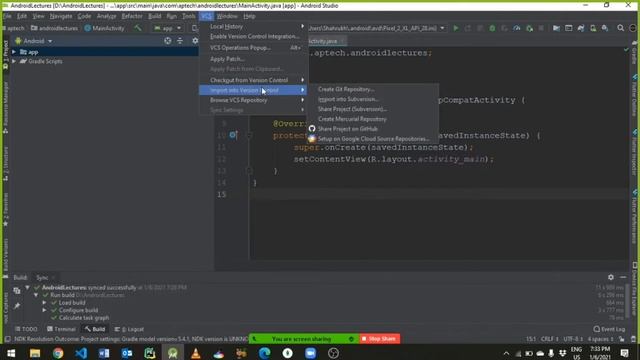Switch to the TODO tool tab

coord(26,329)
